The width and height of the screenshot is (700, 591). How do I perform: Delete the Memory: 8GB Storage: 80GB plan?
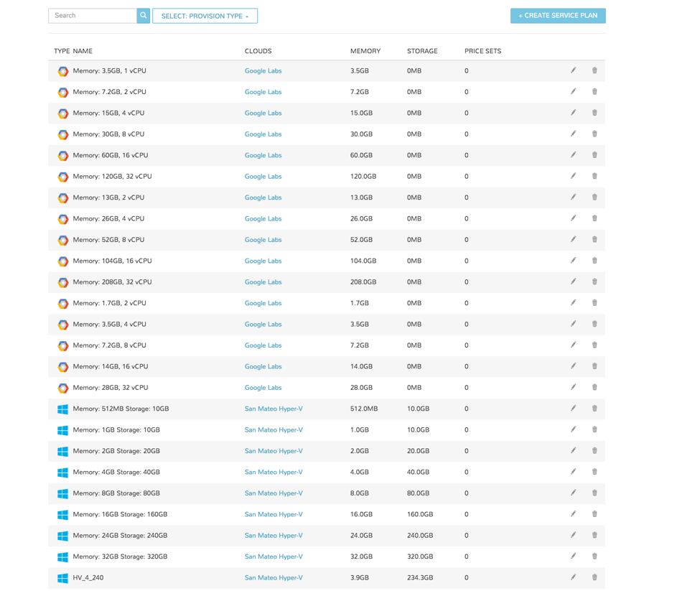click(594, 493)
